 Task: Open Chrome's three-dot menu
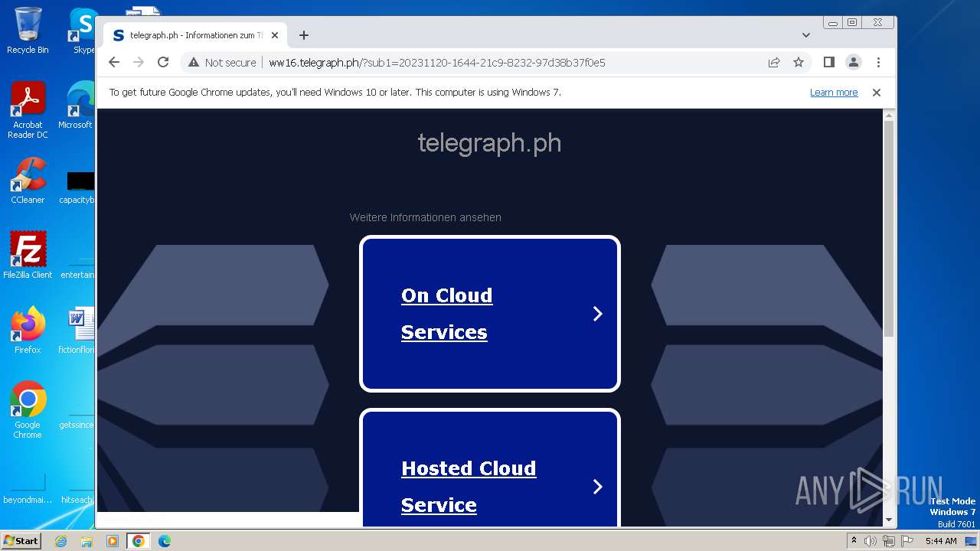878,62
